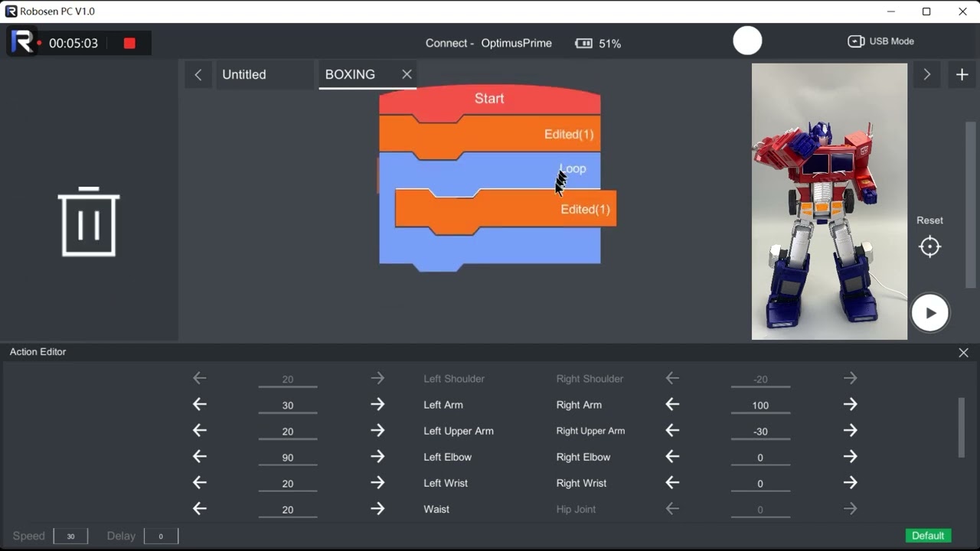Screen dimensions: 980x551
Task: Click the Action Editor vertical scrollbar
Action: 962,428
